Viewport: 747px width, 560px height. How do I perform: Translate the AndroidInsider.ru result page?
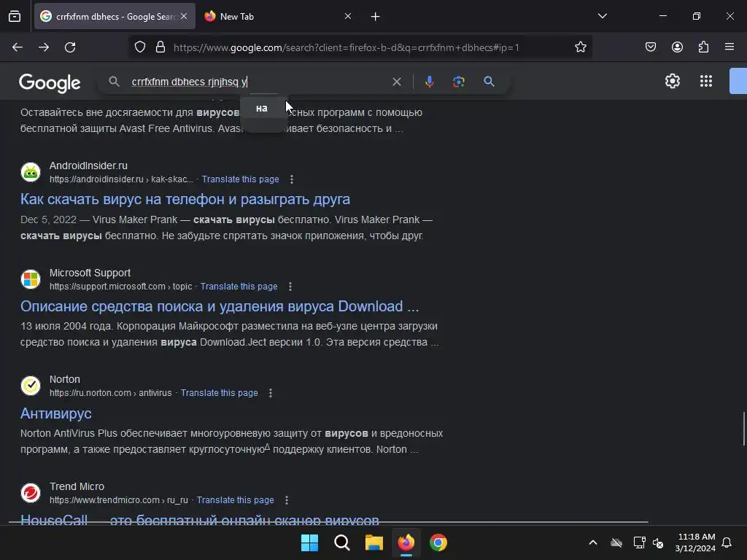click(x=240, y=179)
